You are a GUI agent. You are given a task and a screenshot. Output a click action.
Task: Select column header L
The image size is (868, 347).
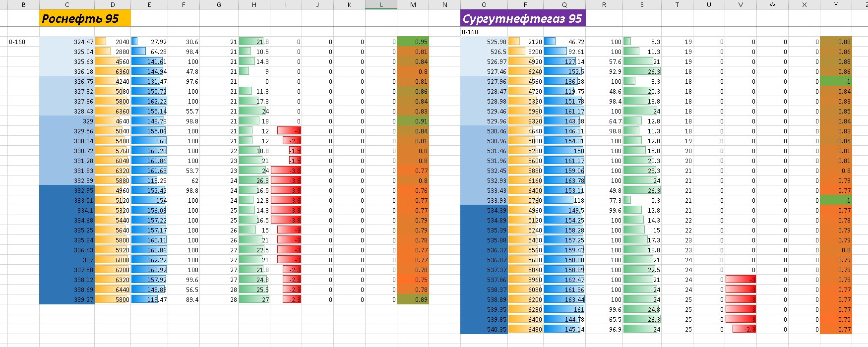click(381, 4)
